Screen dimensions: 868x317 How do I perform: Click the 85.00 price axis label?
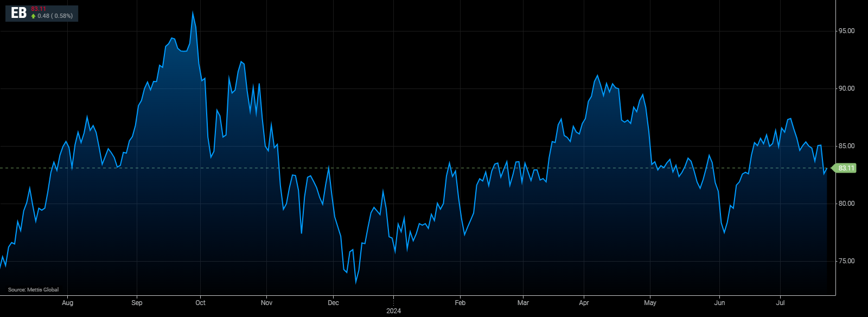(846, 146)
